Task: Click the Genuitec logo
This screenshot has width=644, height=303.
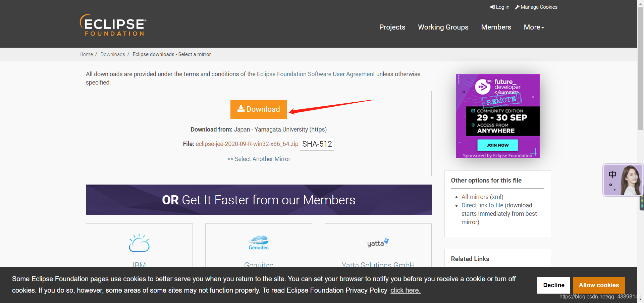Action: point(259,243)
